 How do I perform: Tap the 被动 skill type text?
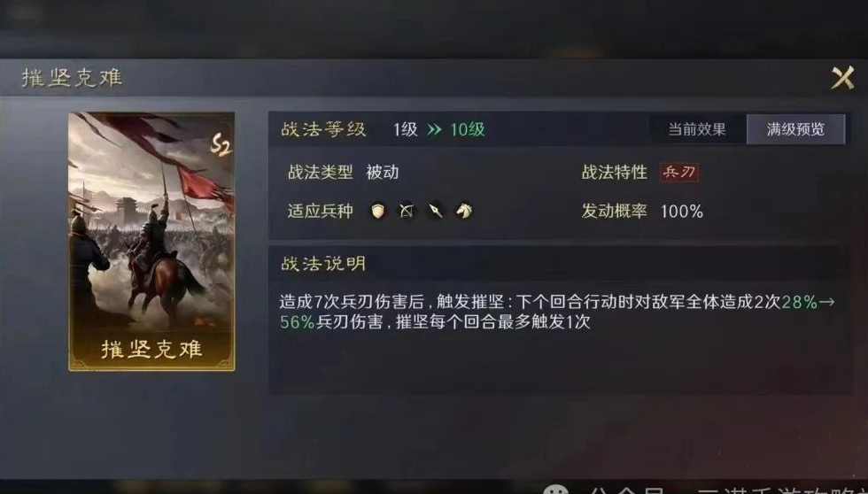pyautogui.click(x=382, y=172)
